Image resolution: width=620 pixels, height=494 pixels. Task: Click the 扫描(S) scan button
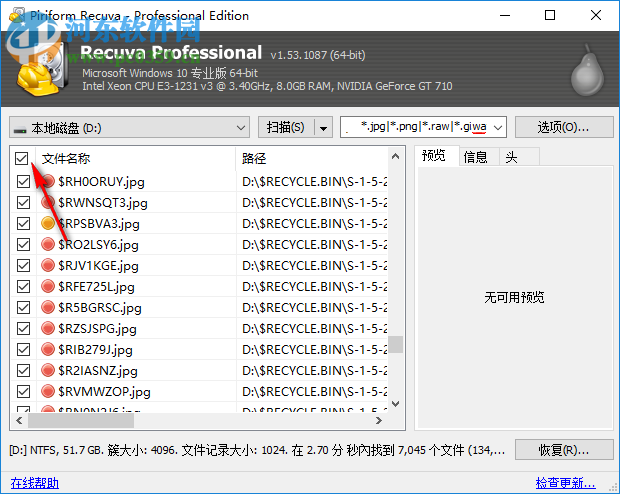click(x=286, y=127)
